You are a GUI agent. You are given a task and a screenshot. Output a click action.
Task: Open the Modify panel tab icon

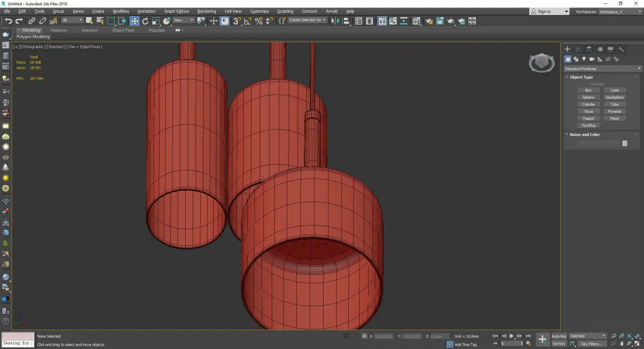pos(578,49)
